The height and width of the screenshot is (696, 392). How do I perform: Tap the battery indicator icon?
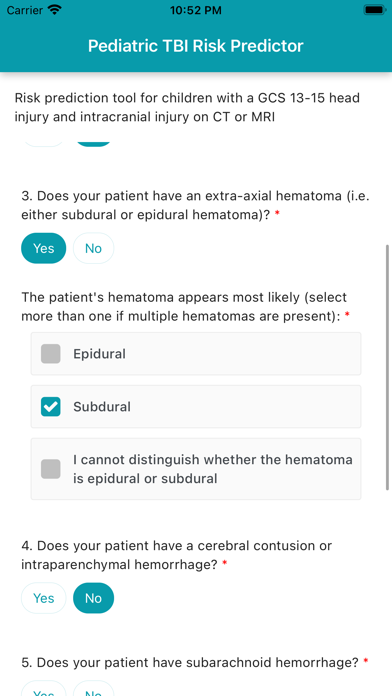[x=374, y=10]
